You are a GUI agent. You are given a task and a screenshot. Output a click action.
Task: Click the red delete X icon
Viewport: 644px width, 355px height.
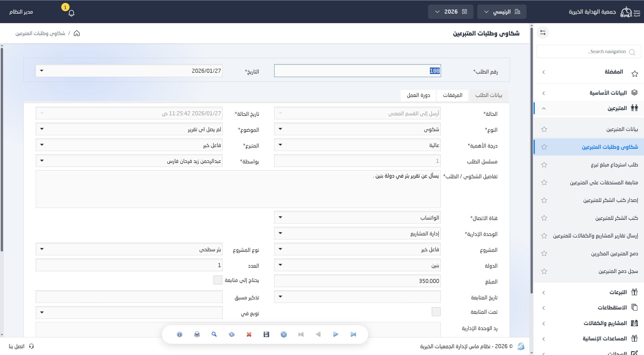249,334
